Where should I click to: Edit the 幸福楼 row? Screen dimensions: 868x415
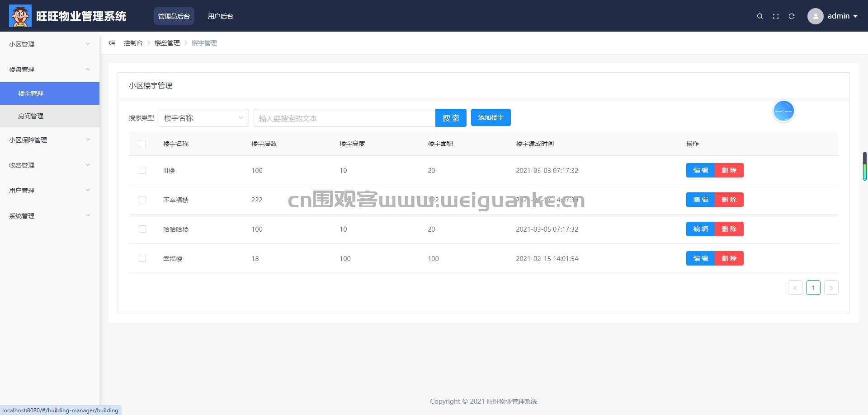[701, 258]
